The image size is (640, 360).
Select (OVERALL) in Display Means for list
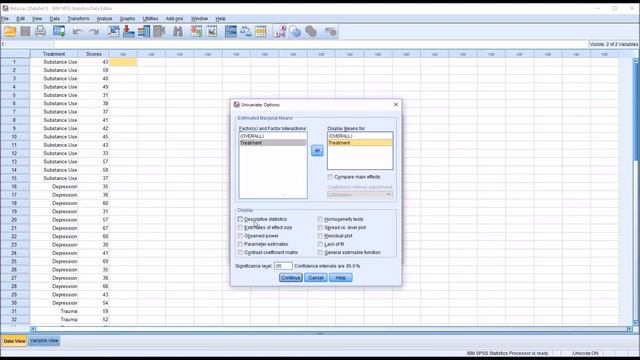point(360,136)
